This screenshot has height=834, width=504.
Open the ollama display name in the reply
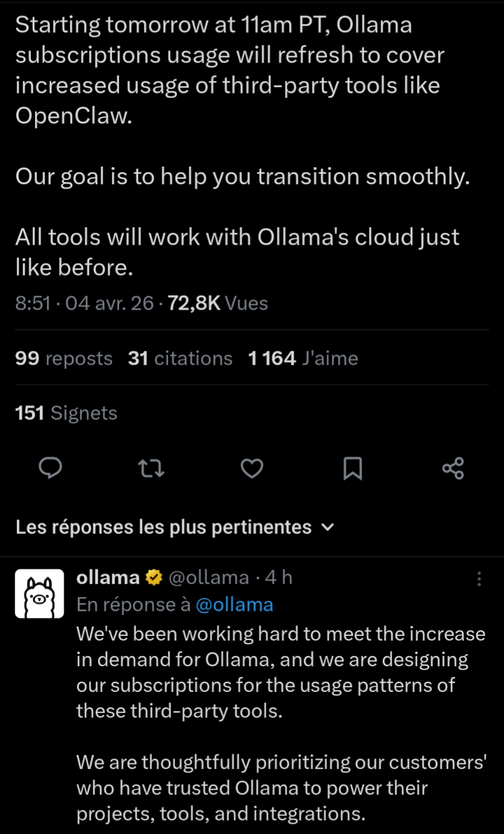click(108, 577)
